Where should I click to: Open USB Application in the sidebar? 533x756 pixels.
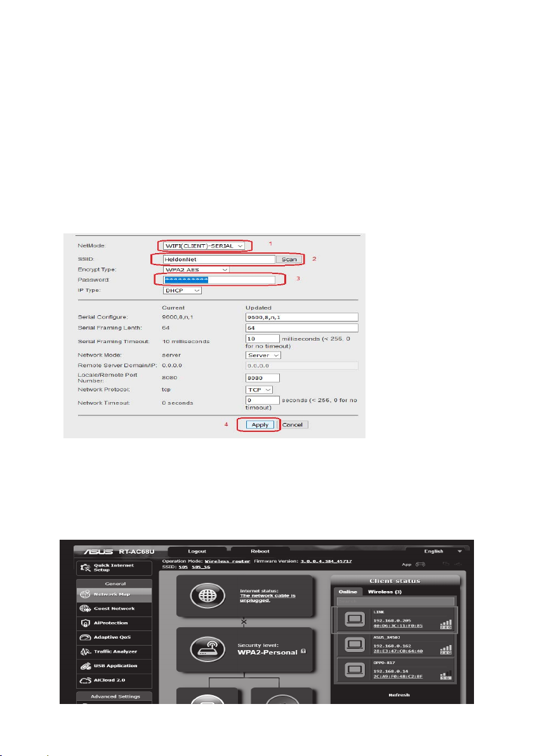pos(114,666)
